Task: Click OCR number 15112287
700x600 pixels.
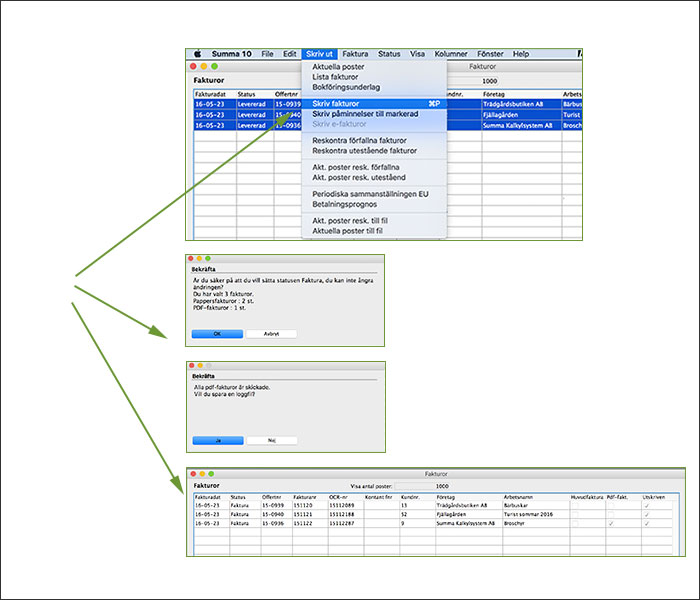Action: coord(346,524)
